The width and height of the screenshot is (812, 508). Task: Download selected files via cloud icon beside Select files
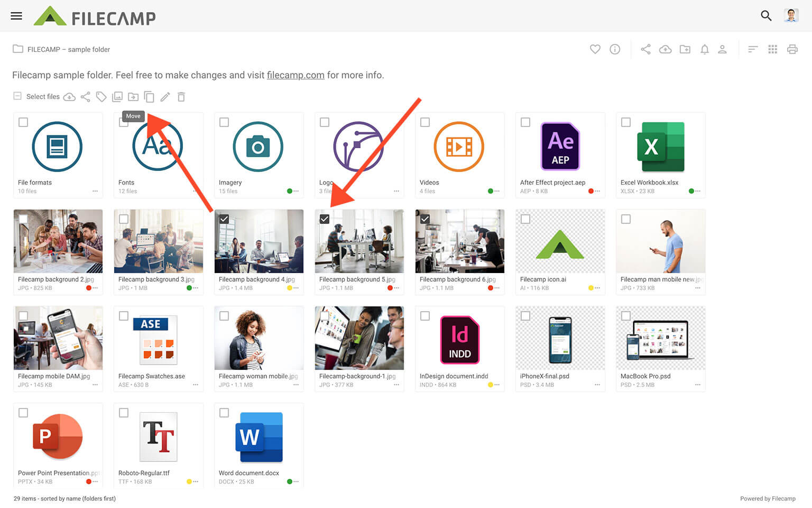point(69,97)
